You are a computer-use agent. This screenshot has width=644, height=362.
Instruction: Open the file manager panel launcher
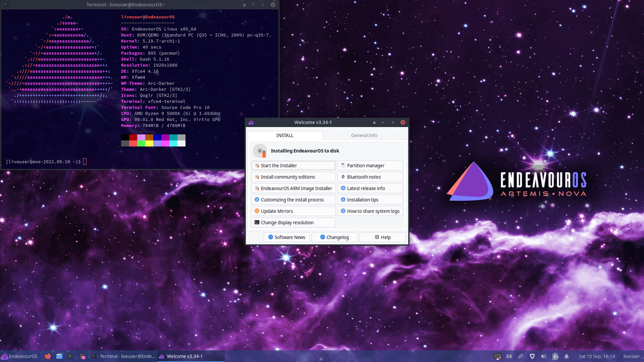(x=59, y=356)
